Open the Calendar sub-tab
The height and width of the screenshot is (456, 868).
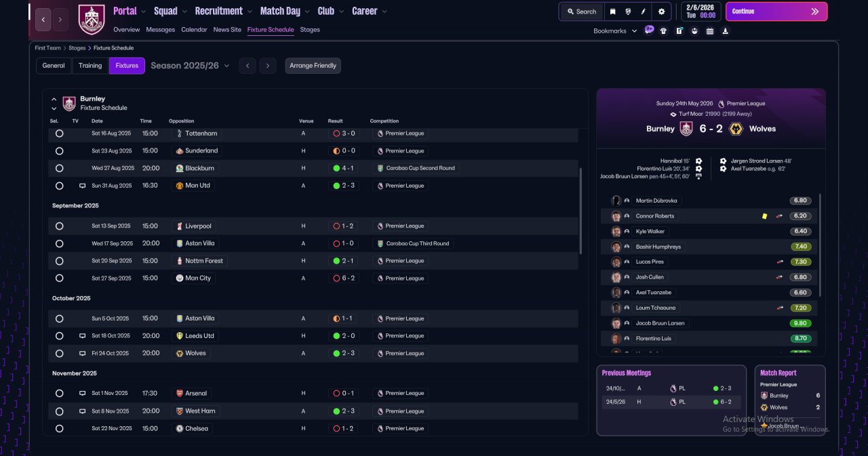coord(194,30)
